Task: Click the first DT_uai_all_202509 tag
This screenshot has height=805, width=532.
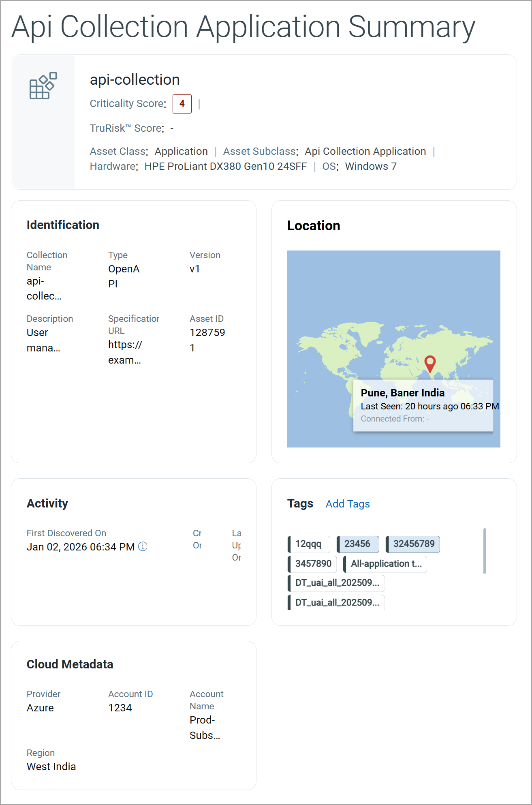Action: point(336,583)
